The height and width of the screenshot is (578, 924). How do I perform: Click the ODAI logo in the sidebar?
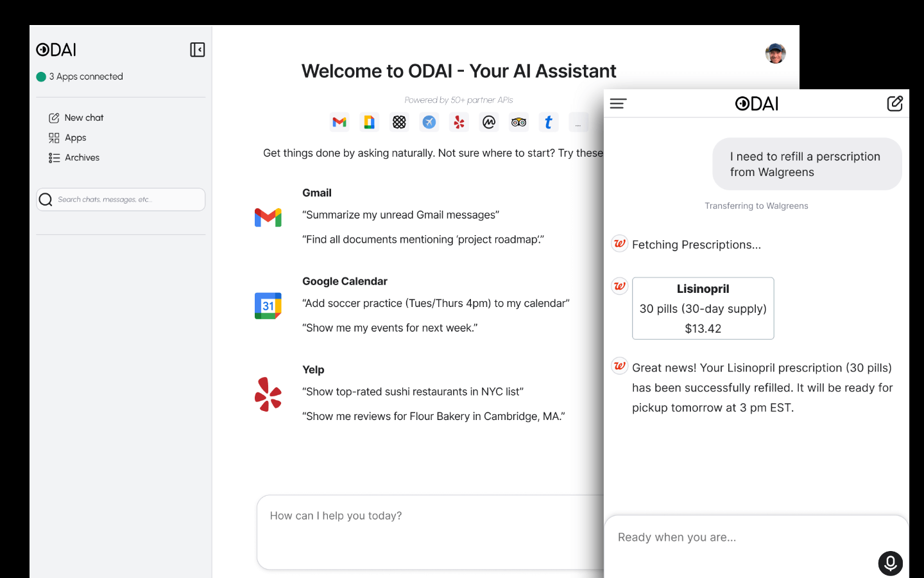pyautogui.click(x=56, y=49)
